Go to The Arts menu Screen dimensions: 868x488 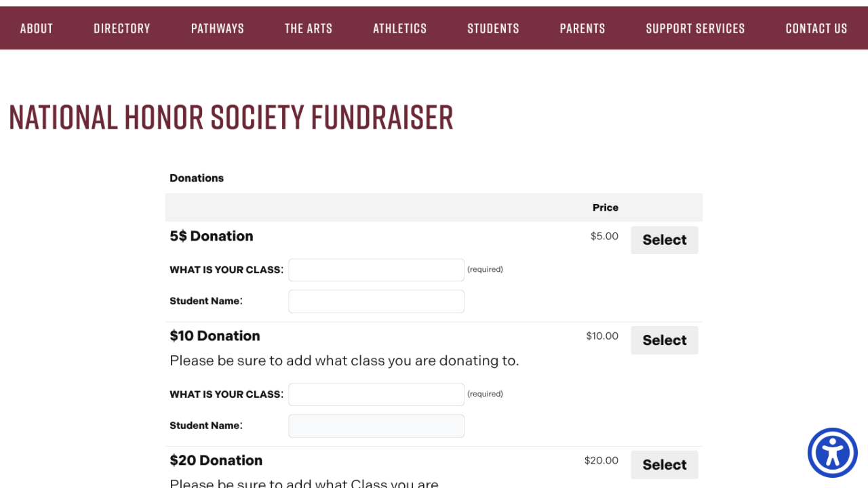[x=309, y=28]
